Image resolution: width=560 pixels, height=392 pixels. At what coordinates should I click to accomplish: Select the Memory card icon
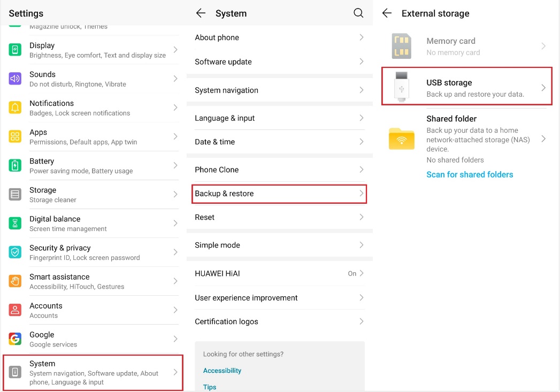[x=402, y=47]
